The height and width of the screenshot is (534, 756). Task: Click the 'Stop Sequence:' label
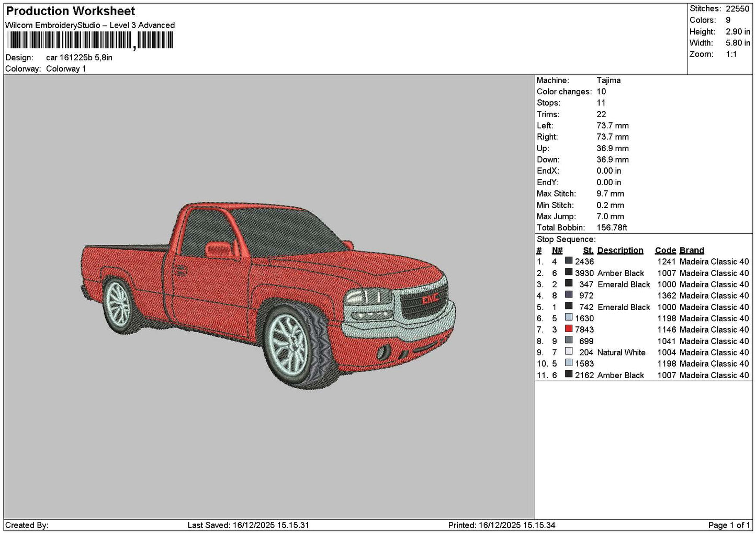click(x=566, y=240)
